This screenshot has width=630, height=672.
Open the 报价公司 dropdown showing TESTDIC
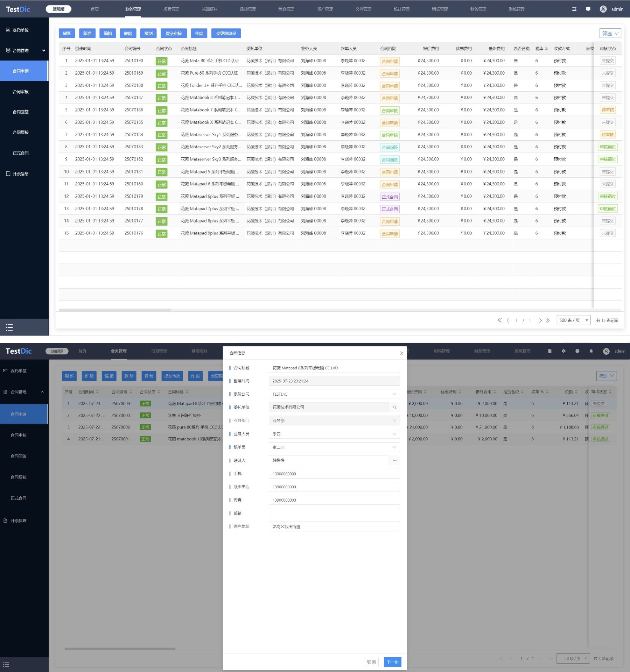[x=334, y=394]
